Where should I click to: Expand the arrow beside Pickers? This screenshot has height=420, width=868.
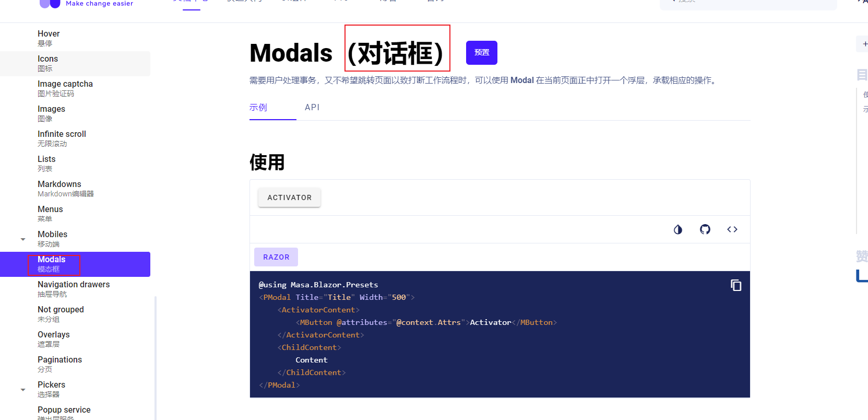click(x=23, y=390)
